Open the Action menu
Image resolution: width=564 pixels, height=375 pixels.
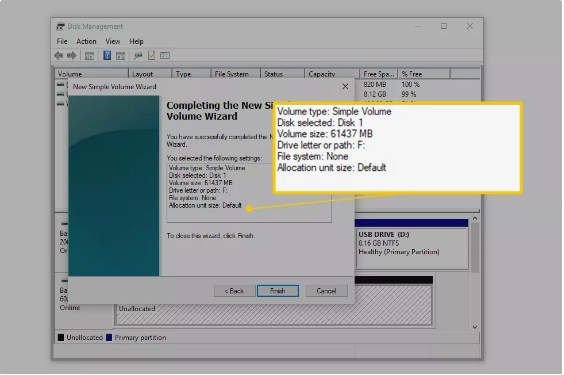(86, 41)
